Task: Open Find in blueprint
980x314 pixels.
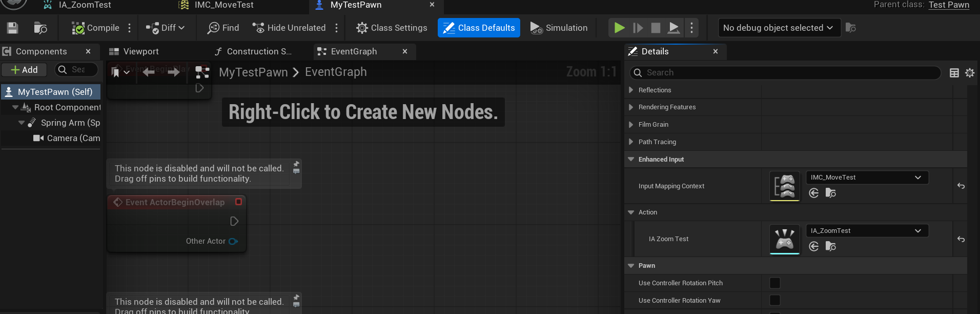Action: click(223, 28)
